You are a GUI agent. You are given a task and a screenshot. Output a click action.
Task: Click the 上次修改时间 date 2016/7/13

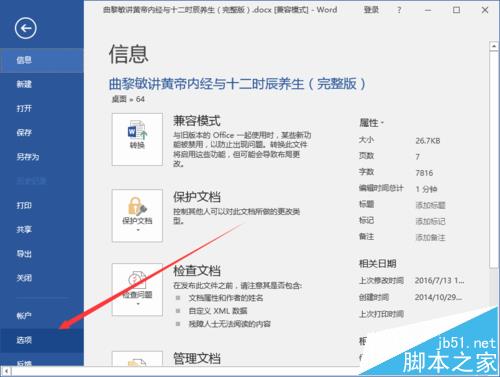point(439,281)
